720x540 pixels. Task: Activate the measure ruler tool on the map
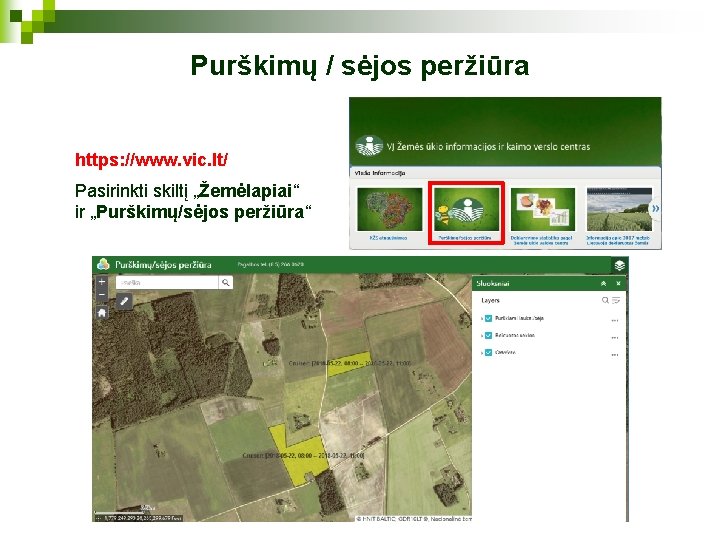click(124, 302)
